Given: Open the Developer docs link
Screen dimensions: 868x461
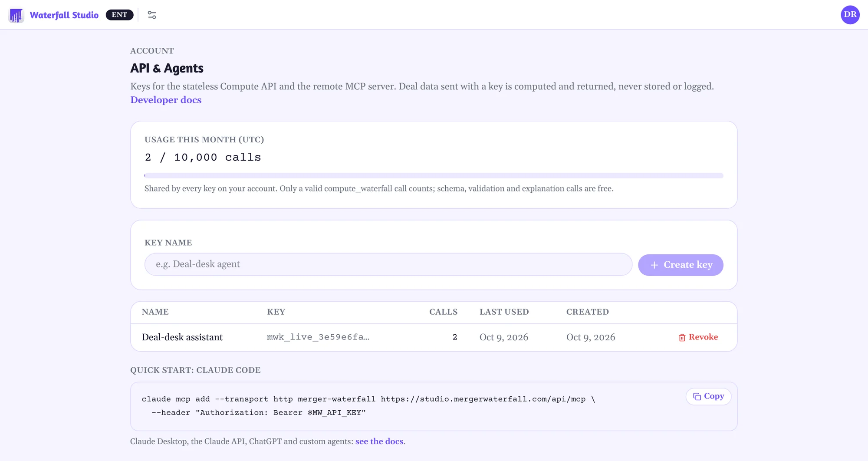Looking at the screenshot, I should click(x=166, y=100).
